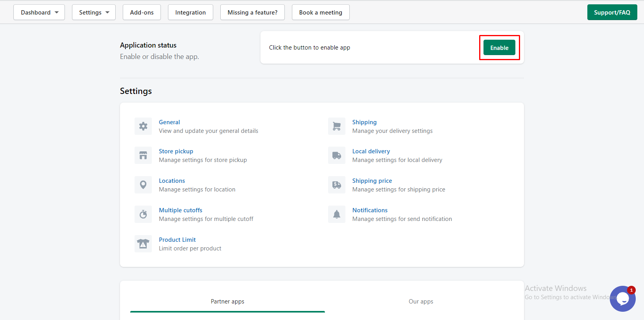Click the Notifications bell icon
The image size is (644, 320).
click(337, 214)
